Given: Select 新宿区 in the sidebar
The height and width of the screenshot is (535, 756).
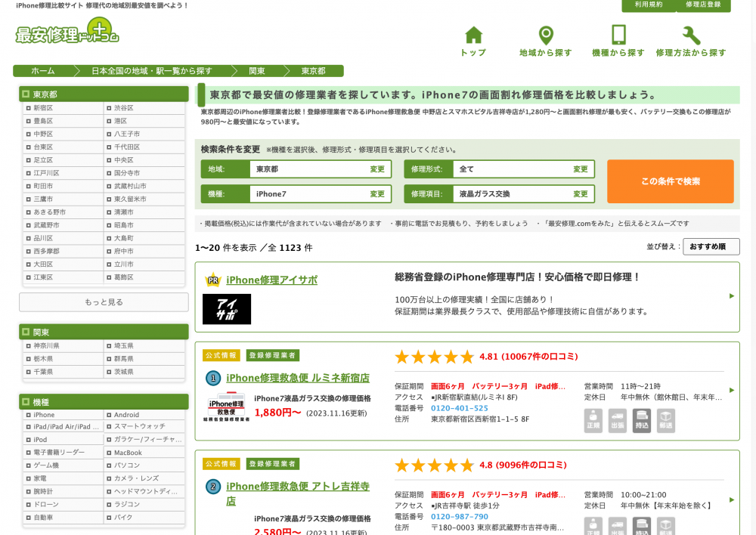Looking at the screenshot, I should click(x=43, y=108).
